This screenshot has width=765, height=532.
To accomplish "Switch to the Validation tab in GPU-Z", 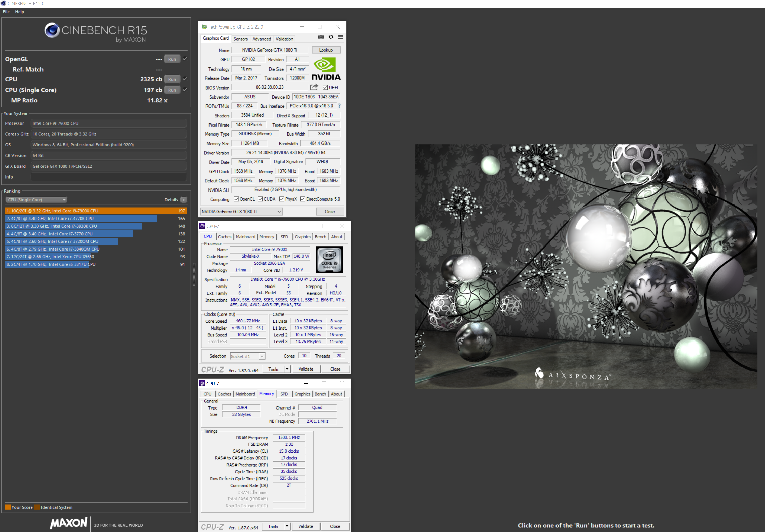I will (x=284, y=39).
